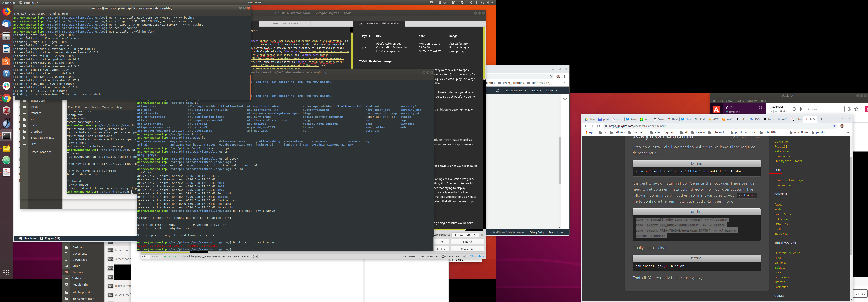868x302 pixels.
Task: Click Slack channel details info icon
Action: tap(794, 109)
